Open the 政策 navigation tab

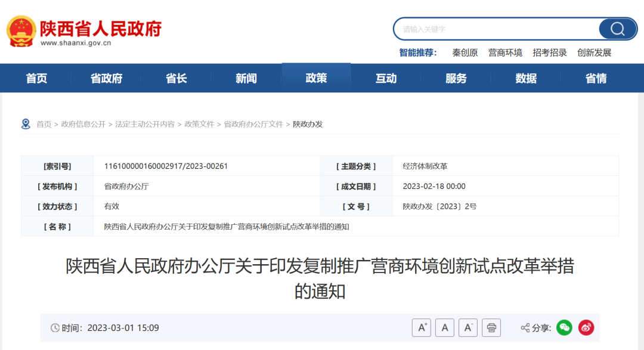click(x=317, y=78)
